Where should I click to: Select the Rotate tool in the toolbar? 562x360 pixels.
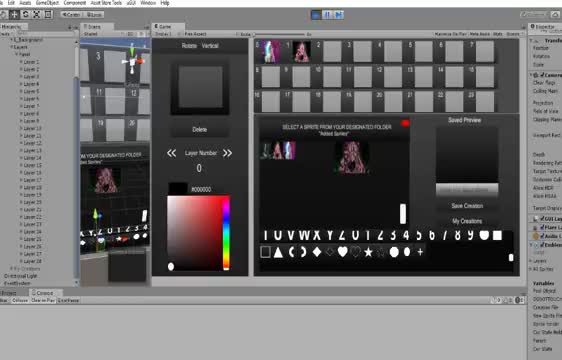(x=25, y=14)
